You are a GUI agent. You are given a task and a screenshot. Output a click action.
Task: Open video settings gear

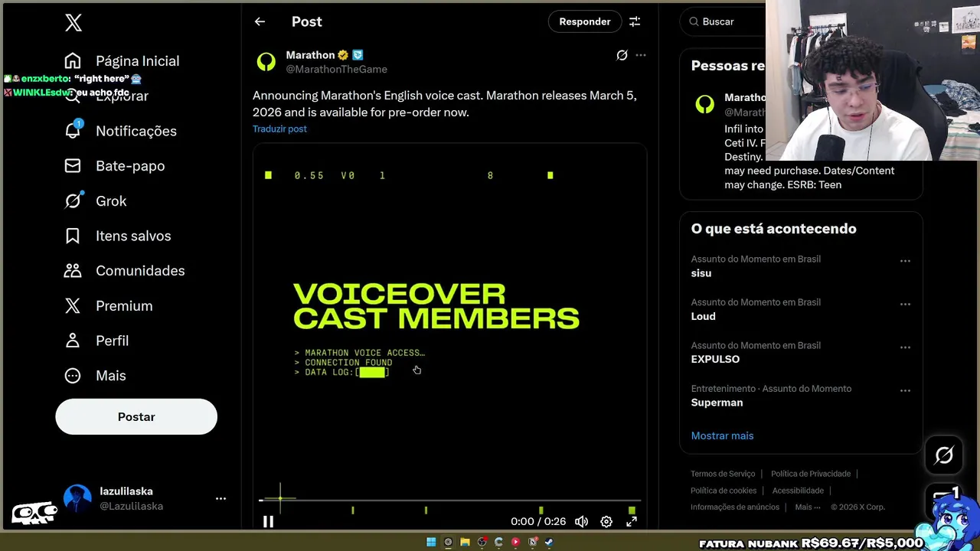pos(606,522)
